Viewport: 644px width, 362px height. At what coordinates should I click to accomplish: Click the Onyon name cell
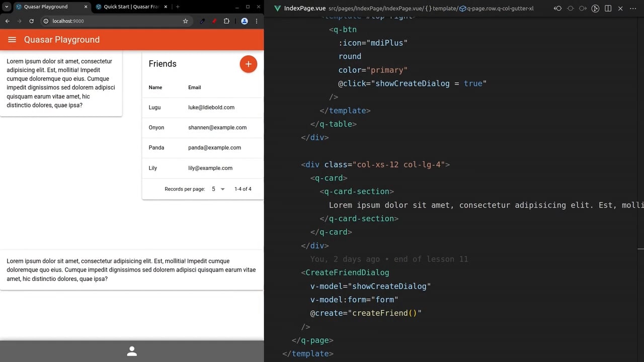[156, 128]
